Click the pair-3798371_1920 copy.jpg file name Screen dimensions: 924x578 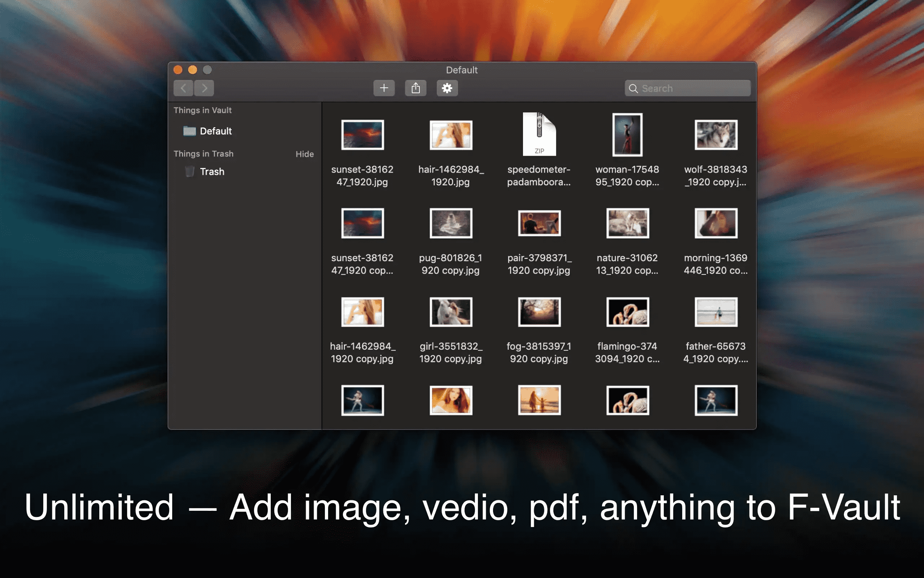pyautogui.click(x=539, y=264)
